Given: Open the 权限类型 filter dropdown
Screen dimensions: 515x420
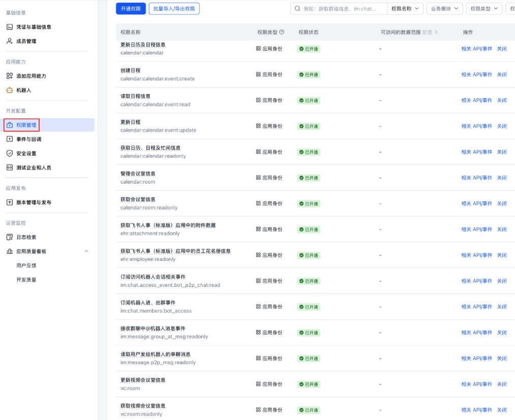Looking at the screenshot, I should pos(483,9).
